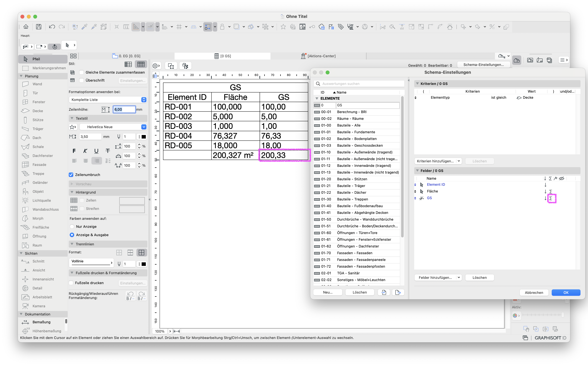Click Neu... to create schema

[x=328, y=292]
